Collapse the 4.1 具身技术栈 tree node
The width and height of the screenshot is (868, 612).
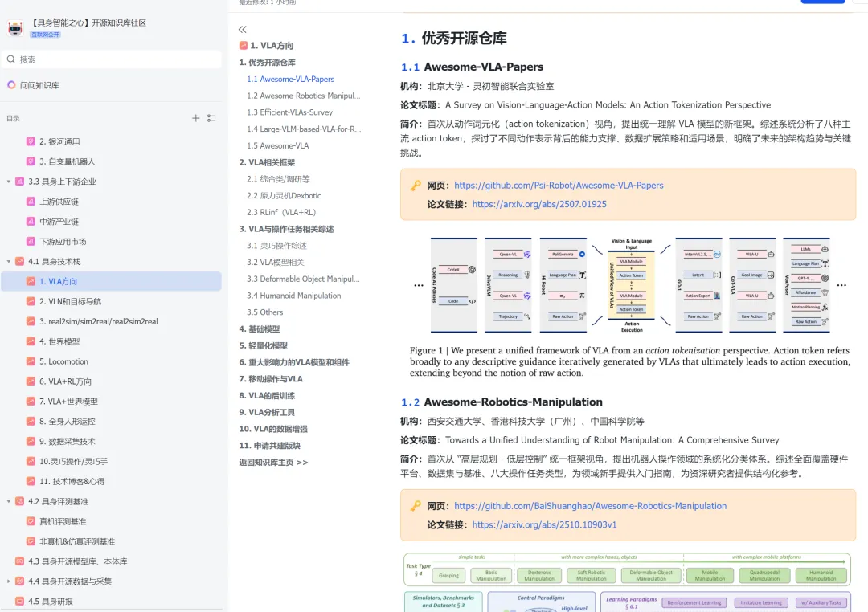pyautogui.click(x=9, y=261)
